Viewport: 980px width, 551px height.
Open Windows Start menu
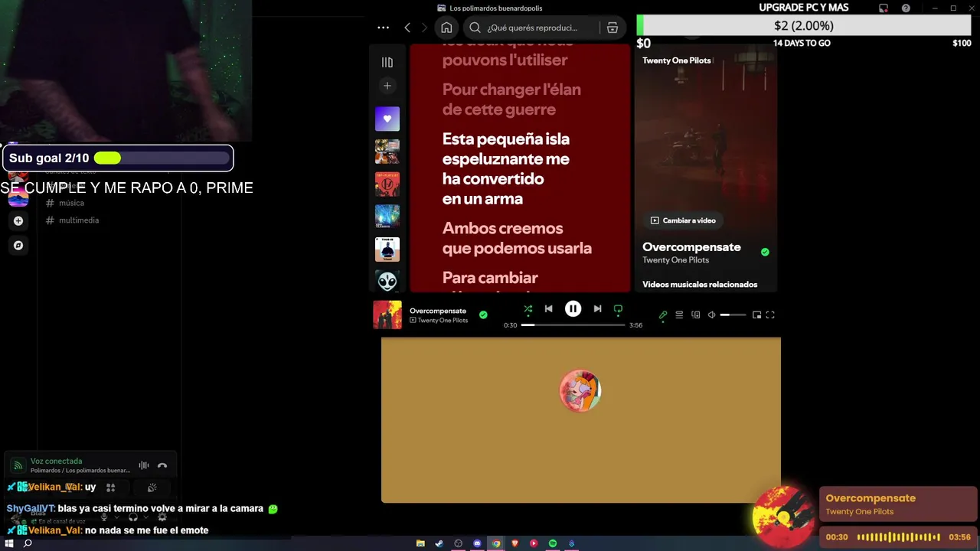point(9,543)
